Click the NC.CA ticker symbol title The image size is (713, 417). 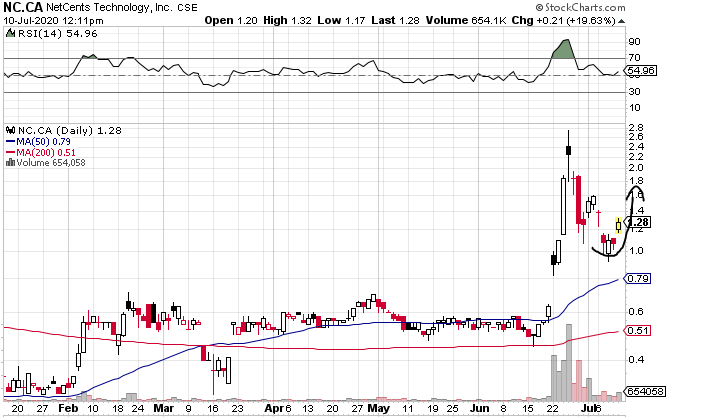tap(24, 7)
